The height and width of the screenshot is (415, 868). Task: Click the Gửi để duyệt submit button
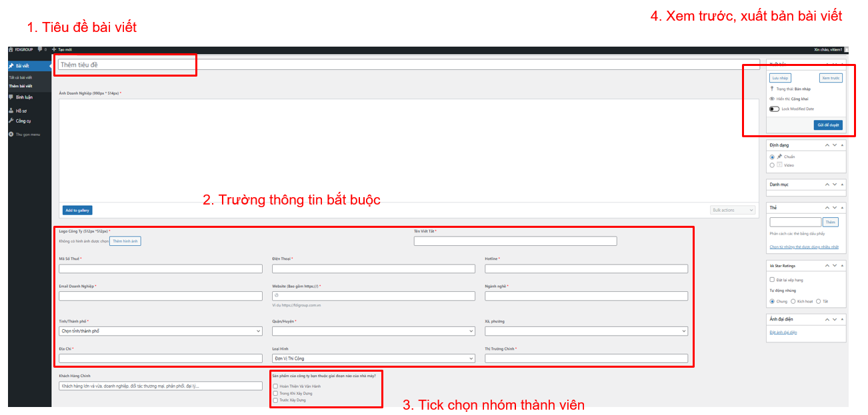point(829,125)
